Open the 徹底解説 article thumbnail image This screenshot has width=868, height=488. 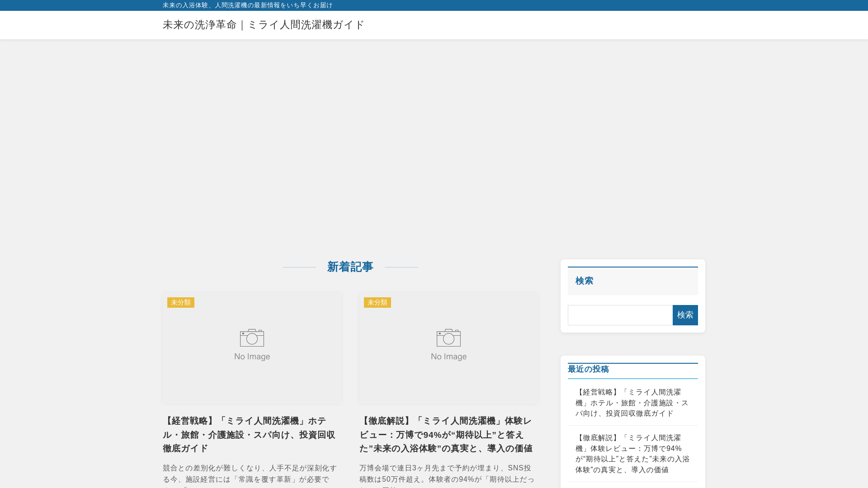[x=448, y=347]
